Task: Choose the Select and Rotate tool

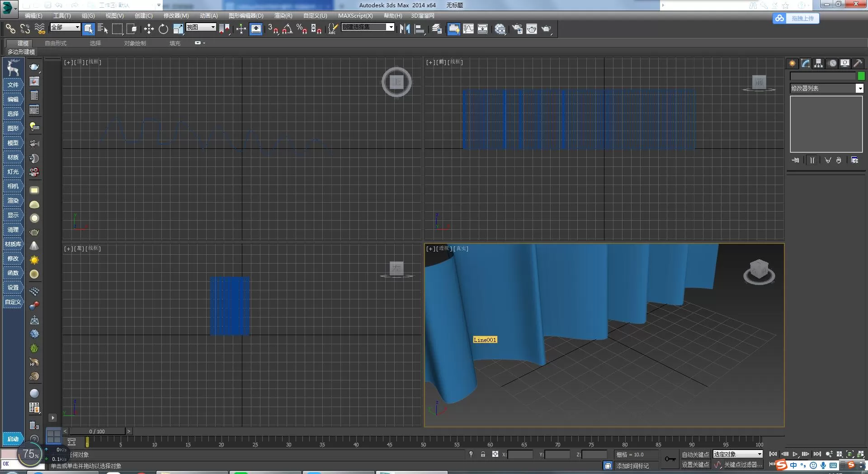Action: [163, 29]
